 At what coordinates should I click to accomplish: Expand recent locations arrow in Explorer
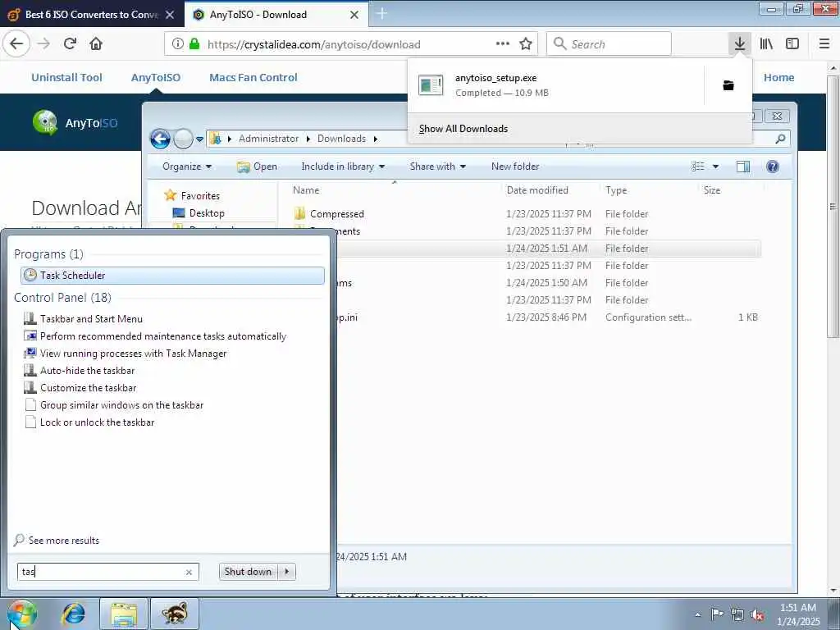tap(199, 139)
